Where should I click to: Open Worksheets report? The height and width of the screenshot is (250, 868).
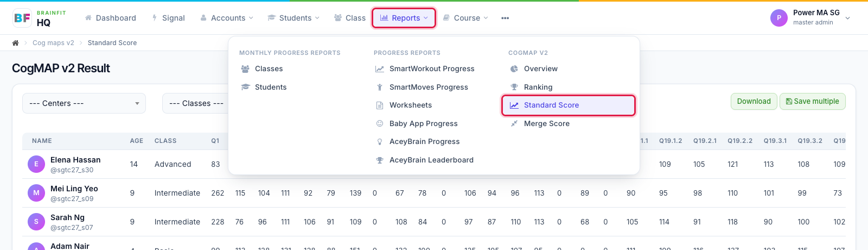pyautogui.click(x=404, y=105)
